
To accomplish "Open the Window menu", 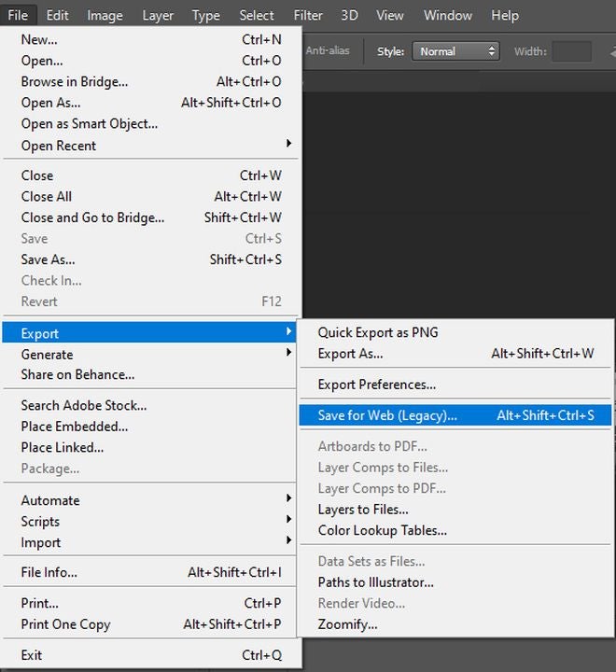I will click(x=447, y=16).
